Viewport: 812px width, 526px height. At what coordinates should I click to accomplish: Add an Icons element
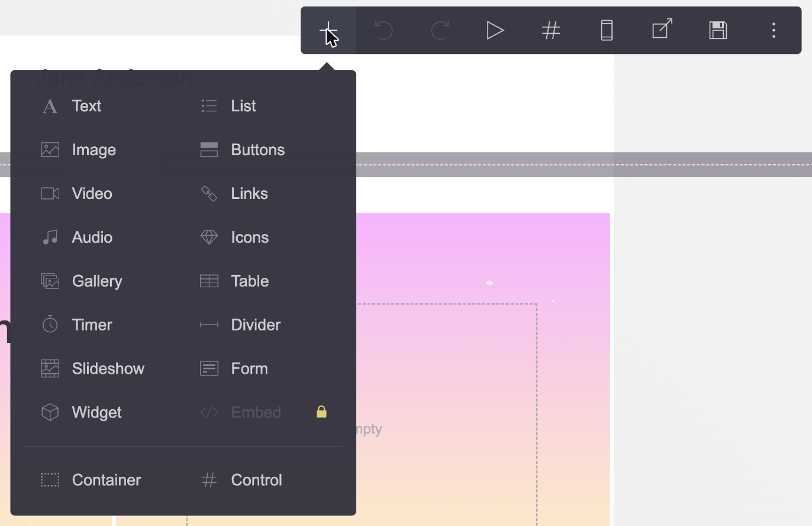(250, 238)
